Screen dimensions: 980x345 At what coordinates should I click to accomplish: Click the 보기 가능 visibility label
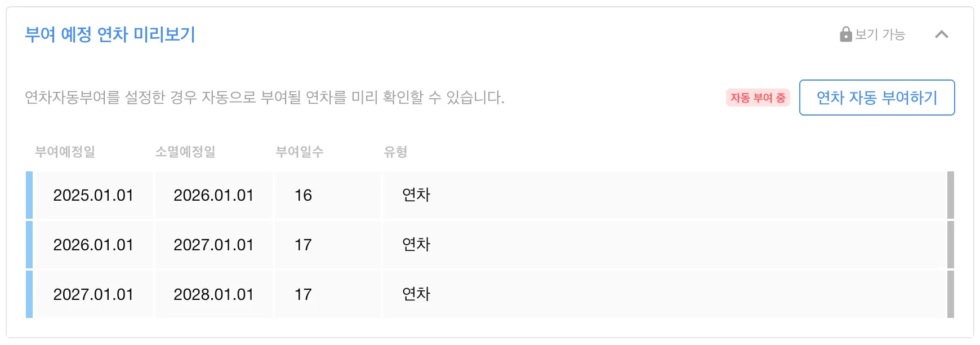(880, 34)
